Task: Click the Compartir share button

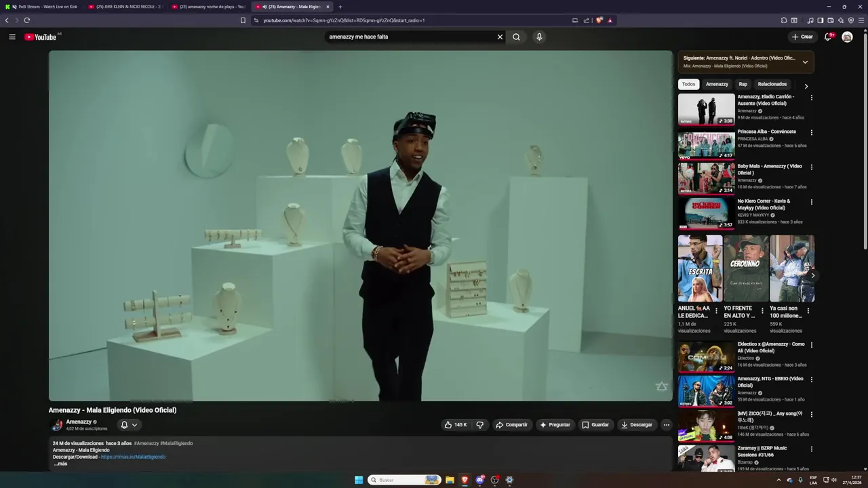Action: tap(512, 425)
